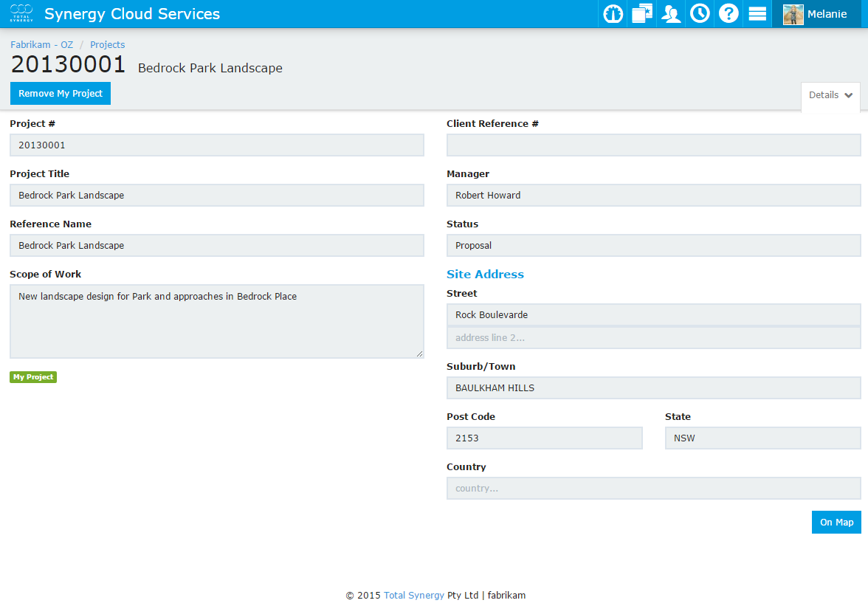
Task: Open the clock timesheet icon
Action: [700, 14]
